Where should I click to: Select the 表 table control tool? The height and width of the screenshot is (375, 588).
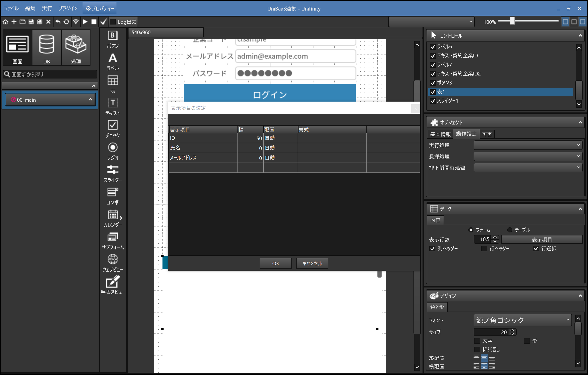[113, 84]
